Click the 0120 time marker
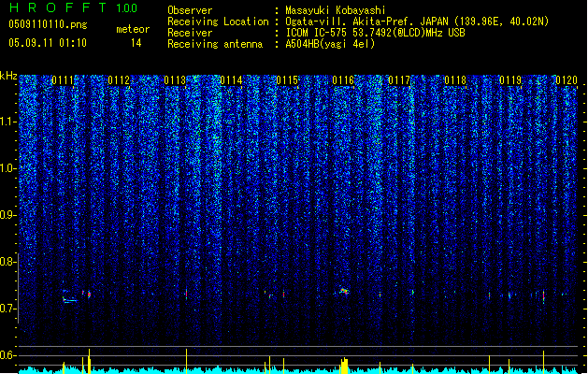 [x=566, y=80]
